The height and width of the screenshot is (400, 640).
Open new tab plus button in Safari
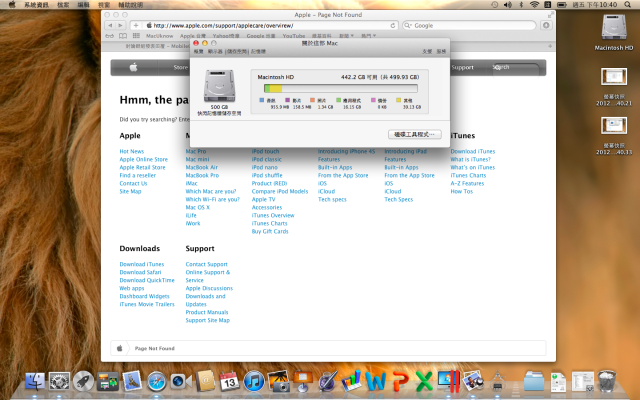(x=550, y=46)
